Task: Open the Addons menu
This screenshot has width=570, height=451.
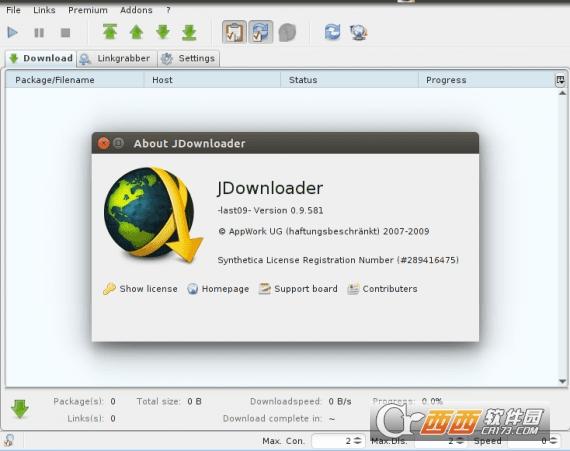Action: tap(136, 10)
